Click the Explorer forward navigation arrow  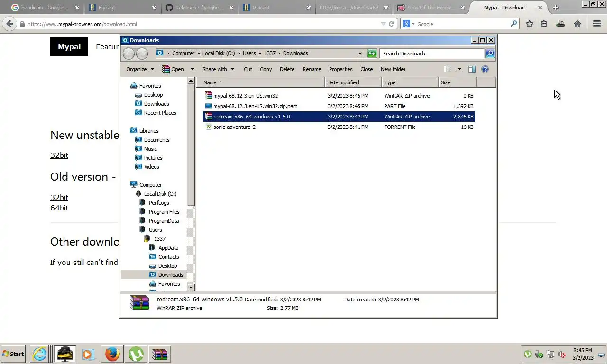tap(142, 54)
